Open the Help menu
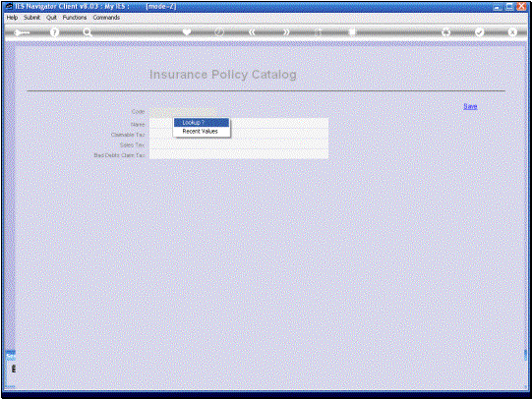The image size is (532, 399). click(x=12, y=18)
